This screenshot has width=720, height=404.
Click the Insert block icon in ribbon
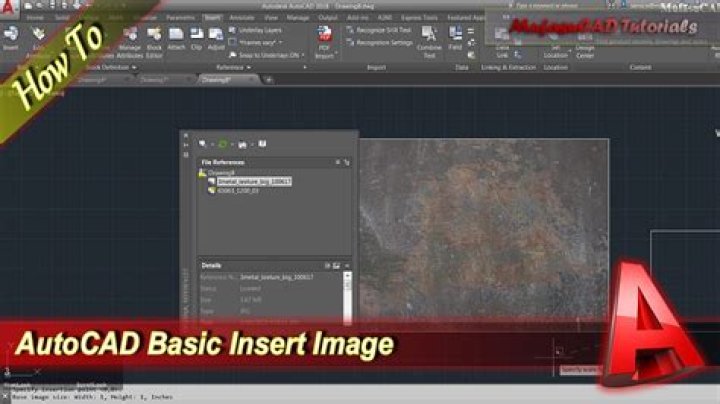pyautogui.click(x=11, y=38)
